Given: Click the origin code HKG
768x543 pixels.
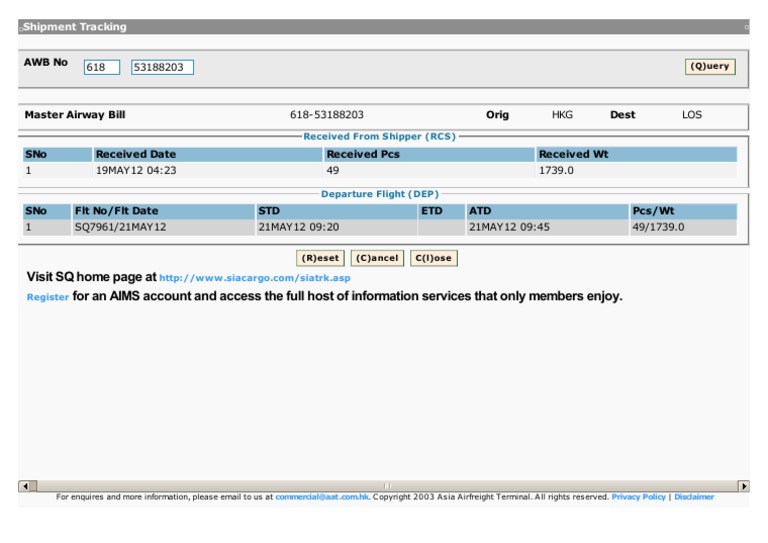Looking at the screenshot, I should click(x=562, y=115).
